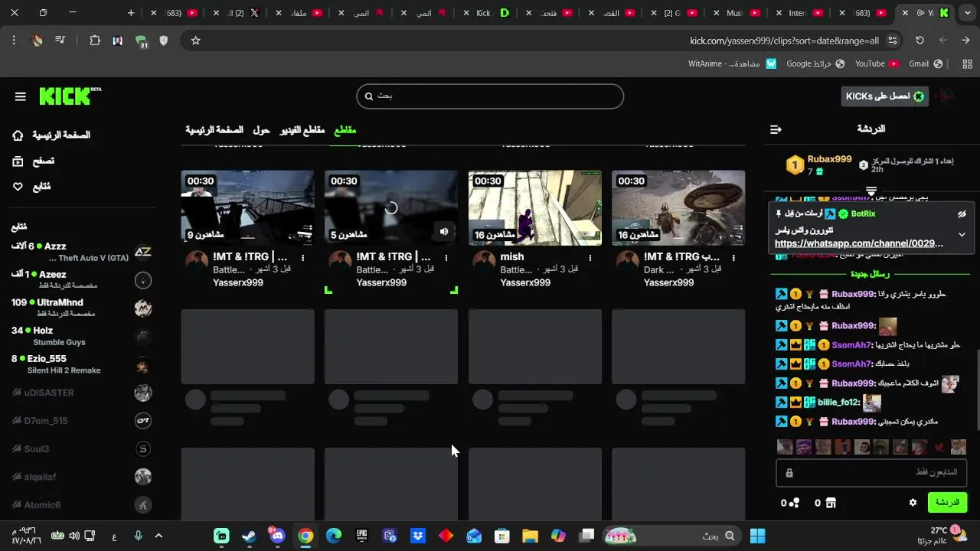The width and height of the screenshot is (980, 551).
Task: Unmute the previewing clip speaker icon
Action: tap(444, 231)
